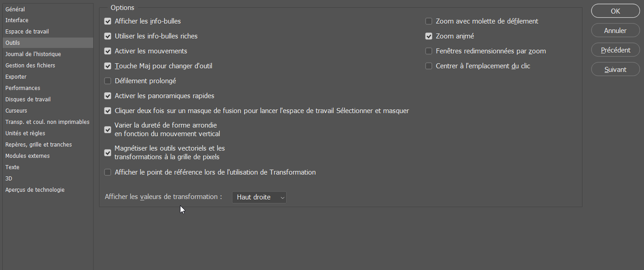Click the Suivant button
The height and width of the screenshot is (270, 644).
pos(615,70)
